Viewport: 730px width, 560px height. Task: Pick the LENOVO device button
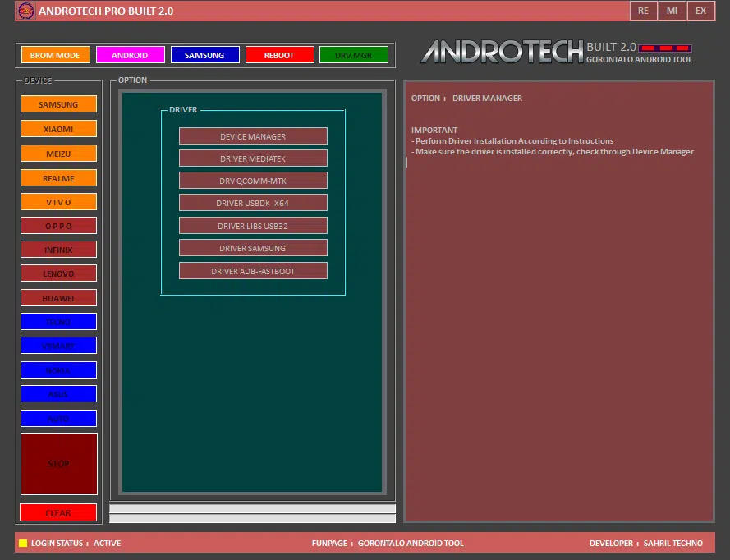tap(58, 273)
